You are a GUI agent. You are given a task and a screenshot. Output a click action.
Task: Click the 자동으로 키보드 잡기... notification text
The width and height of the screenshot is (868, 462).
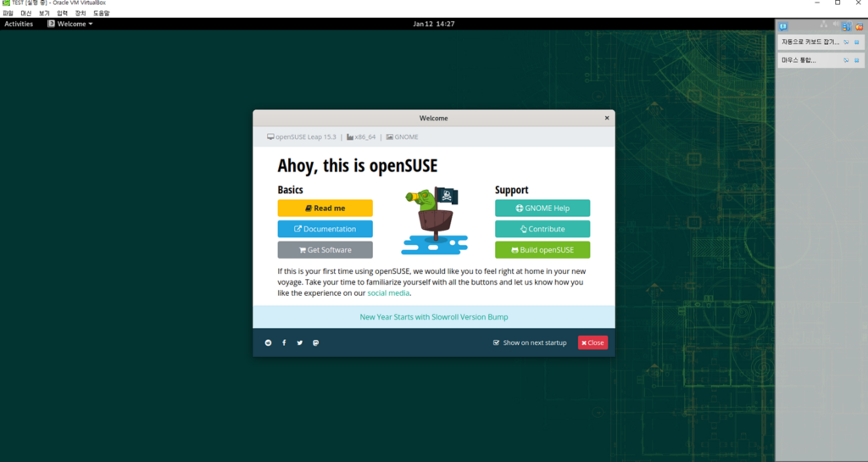(810, 42)
